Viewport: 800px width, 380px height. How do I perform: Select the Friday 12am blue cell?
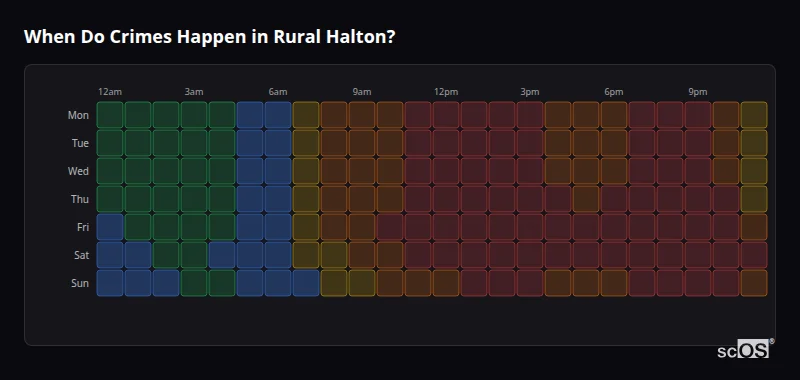[110, 227]
